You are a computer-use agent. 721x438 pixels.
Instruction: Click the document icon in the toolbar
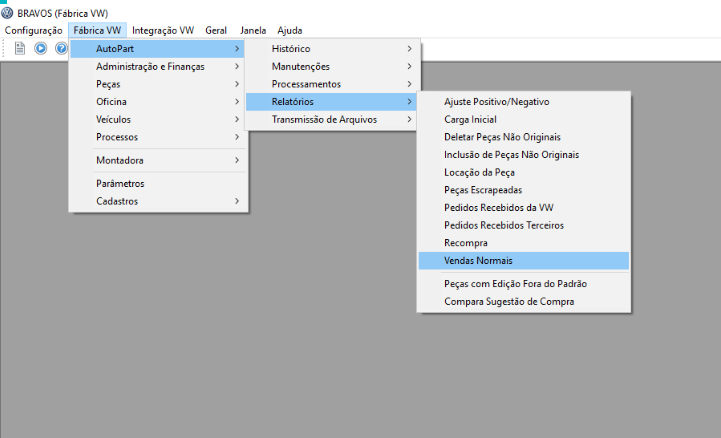[x=20, y=48]
